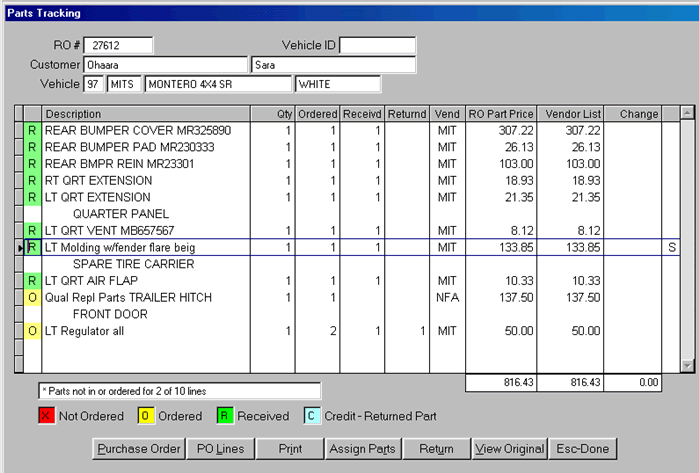Click the red Not Ordered legend swatch
Image resolution: width=699 pixels, height=473 pixels.
pyautogui.click(x=45, y=416)
